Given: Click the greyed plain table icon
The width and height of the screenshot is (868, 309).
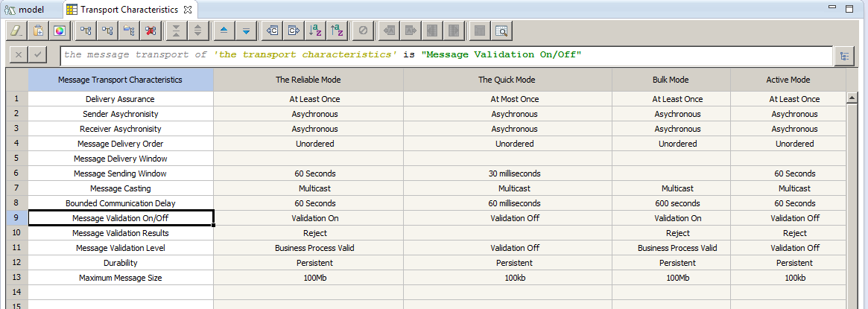Looking at the screenshot, I should tap(479, 31).
